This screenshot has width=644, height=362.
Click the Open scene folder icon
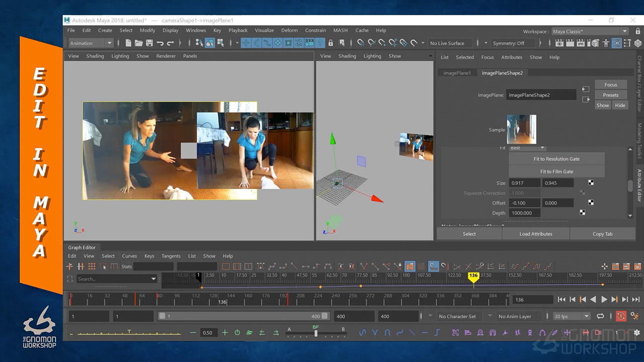pos(139,43)
